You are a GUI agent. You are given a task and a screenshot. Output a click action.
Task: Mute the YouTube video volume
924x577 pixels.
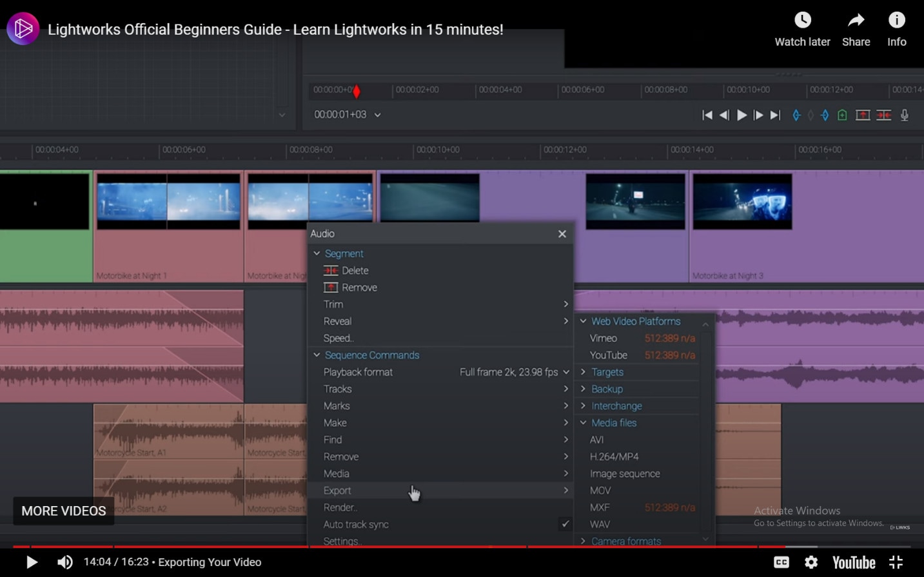pyautogui.click(x=65, y=562)
